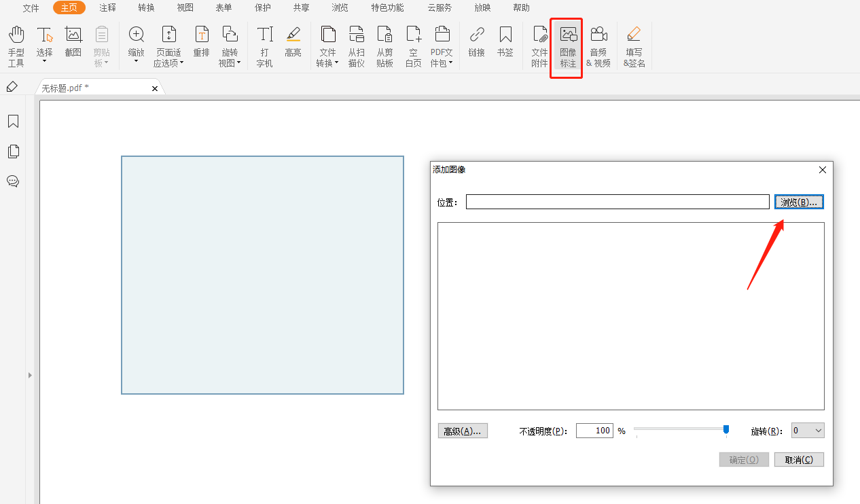Click the Browse (浏览) button
Image resolution: width=860 pixels, height=504 pixels.
point(799,202)
